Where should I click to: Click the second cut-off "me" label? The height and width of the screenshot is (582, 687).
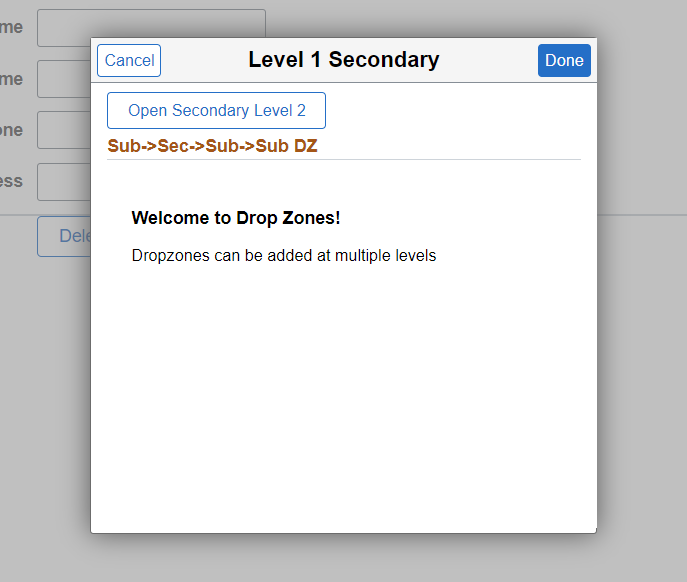11,79
